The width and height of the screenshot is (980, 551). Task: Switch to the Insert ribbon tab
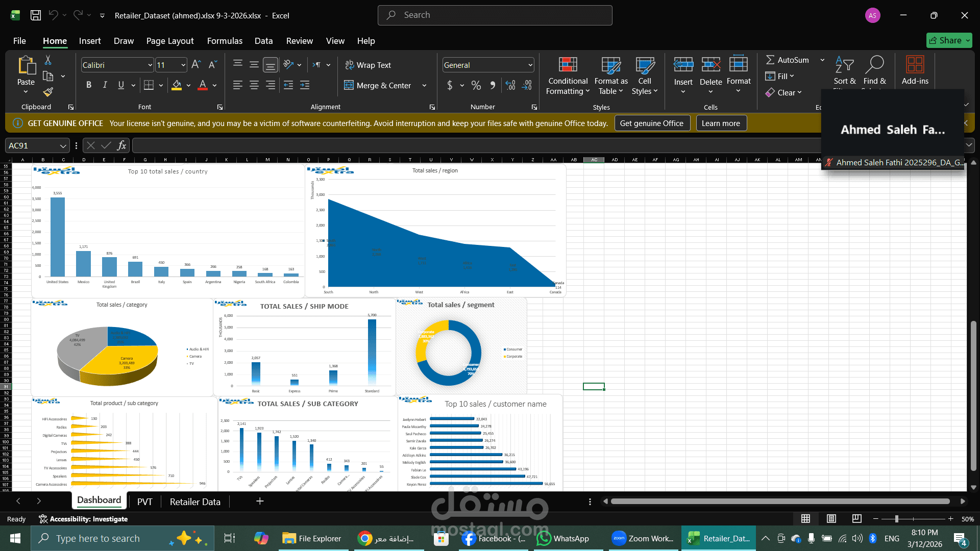[90, 41]
